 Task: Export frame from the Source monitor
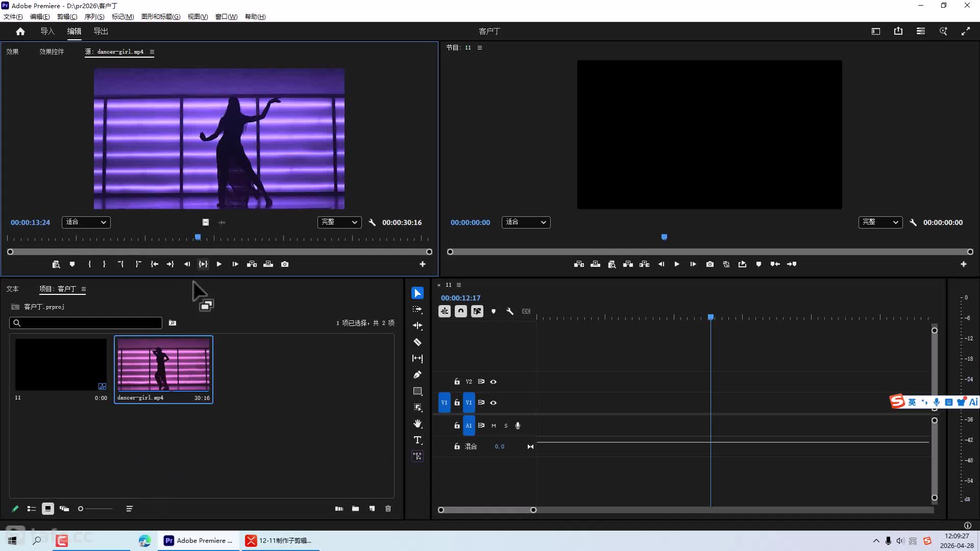[x=285, y=264]
